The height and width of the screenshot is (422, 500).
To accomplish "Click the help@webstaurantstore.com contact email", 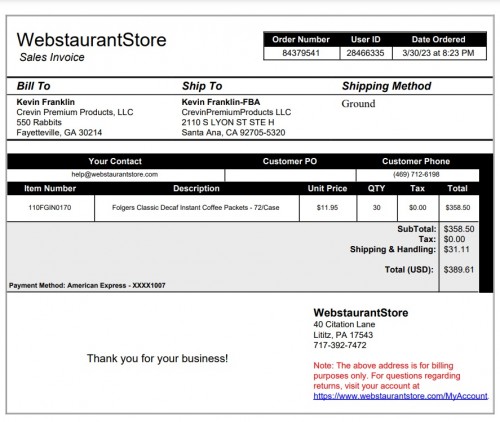I will pyautogui.click(x=115, y=174).
